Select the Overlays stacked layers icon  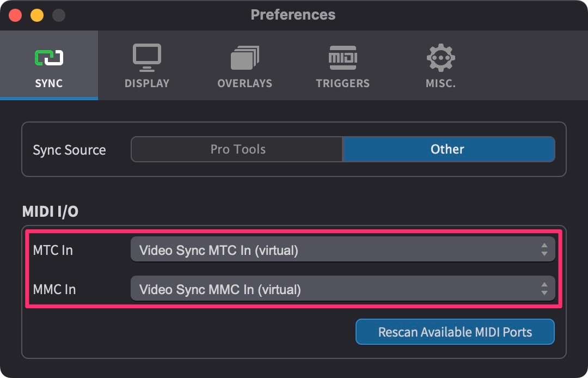(245, 57)
